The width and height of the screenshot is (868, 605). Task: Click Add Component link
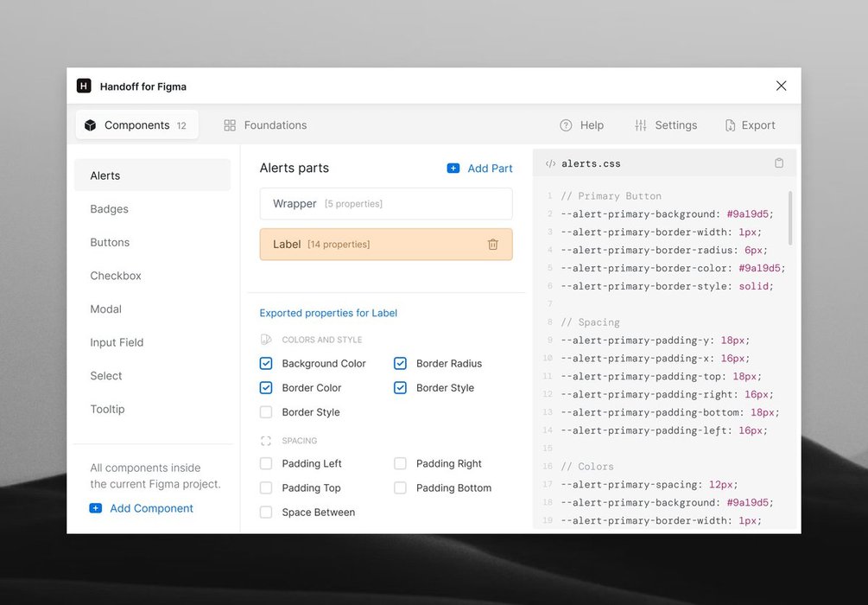pos(141,508)
